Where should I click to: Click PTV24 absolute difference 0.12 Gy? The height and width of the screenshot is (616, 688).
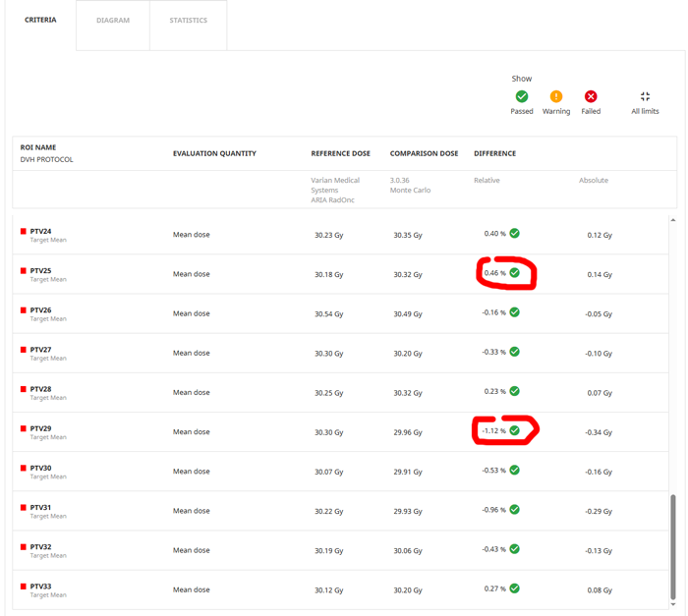pos(600,235)
